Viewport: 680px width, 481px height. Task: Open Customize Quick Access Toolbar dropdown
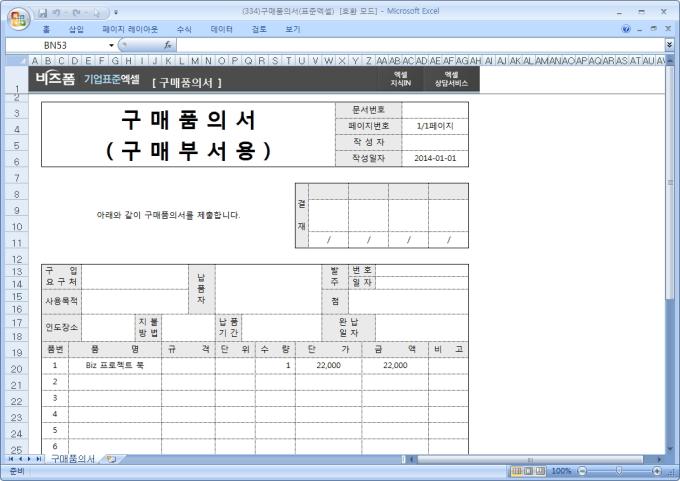pos(116,13)
